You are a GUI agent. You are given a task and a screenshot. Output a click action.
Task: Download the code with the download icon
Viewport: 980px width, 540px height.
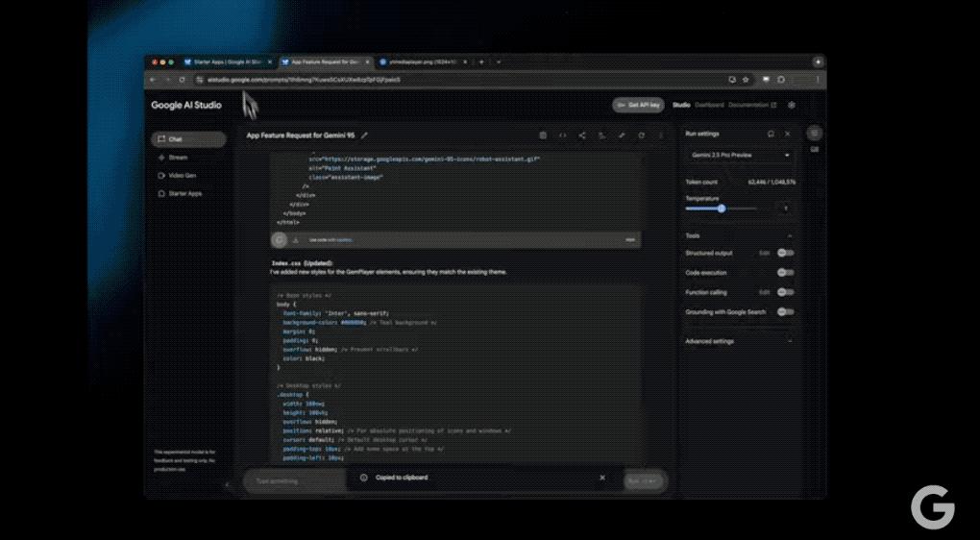pos(295,239)
